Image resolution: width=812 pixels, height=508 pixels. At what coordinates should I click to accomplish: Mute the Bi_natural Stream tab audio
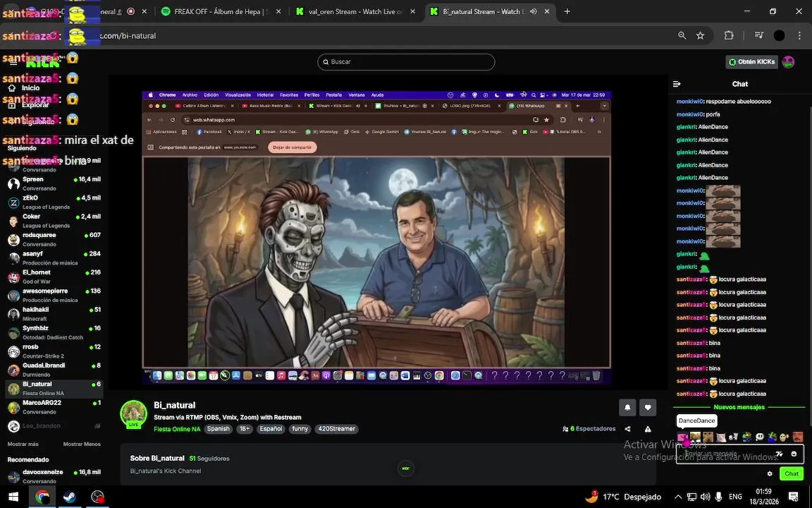(x=534, y=11)
